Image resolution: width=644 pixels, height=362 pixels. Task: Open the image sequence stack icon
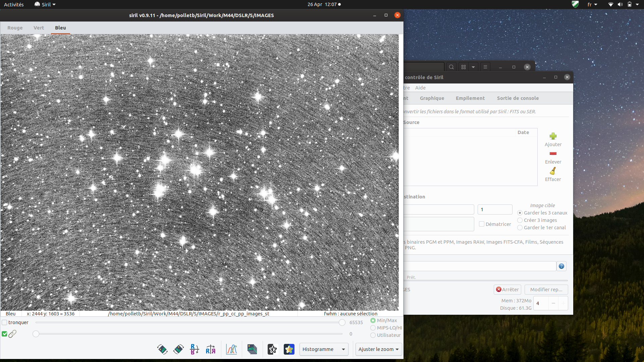tap(252, 349)
